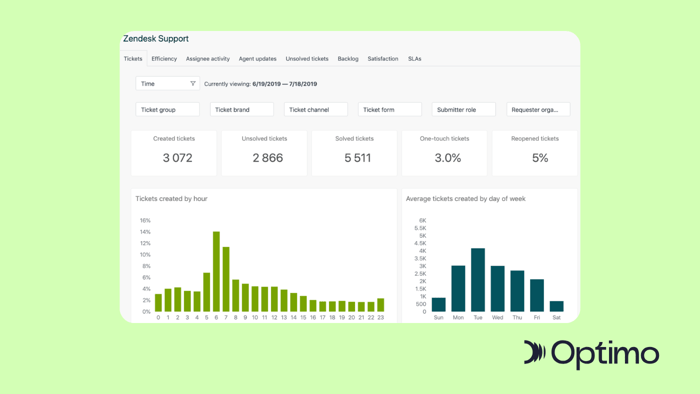
Task: Expand the Submitter role filter
Action: click(463, 109)
